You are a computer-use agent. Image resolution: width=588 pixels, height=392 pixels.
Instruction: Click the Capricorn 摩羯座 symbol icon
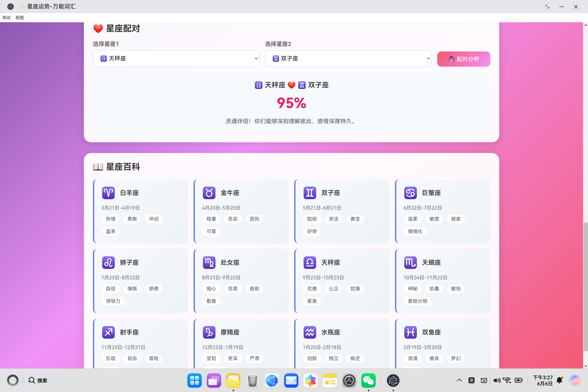[209, 332]
